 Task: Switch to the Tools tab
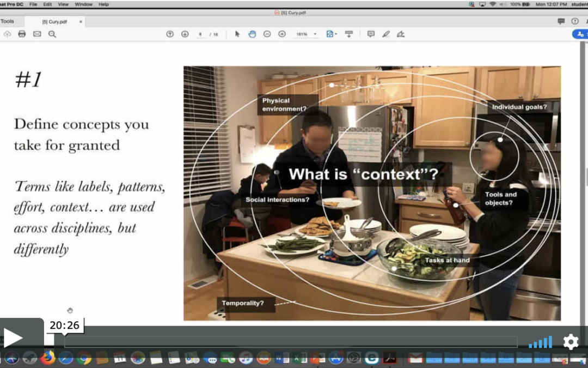pos(7,21)
